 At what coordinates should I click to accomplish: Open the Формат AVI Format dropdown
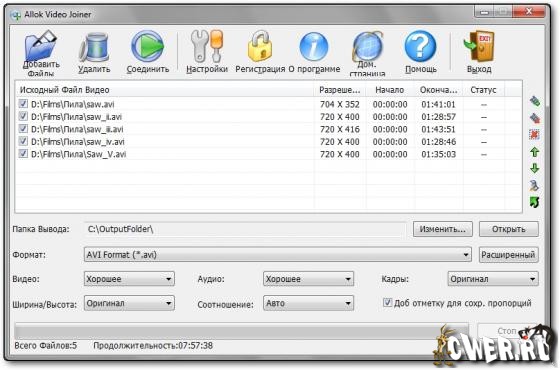click(277, 255)
